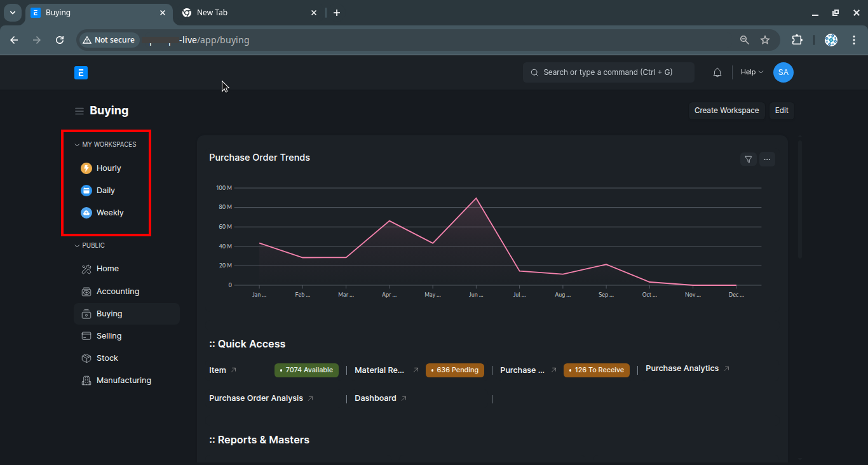Open the chart ellipsis options menu
Viewport: 868px width, 465px height.
767,159
